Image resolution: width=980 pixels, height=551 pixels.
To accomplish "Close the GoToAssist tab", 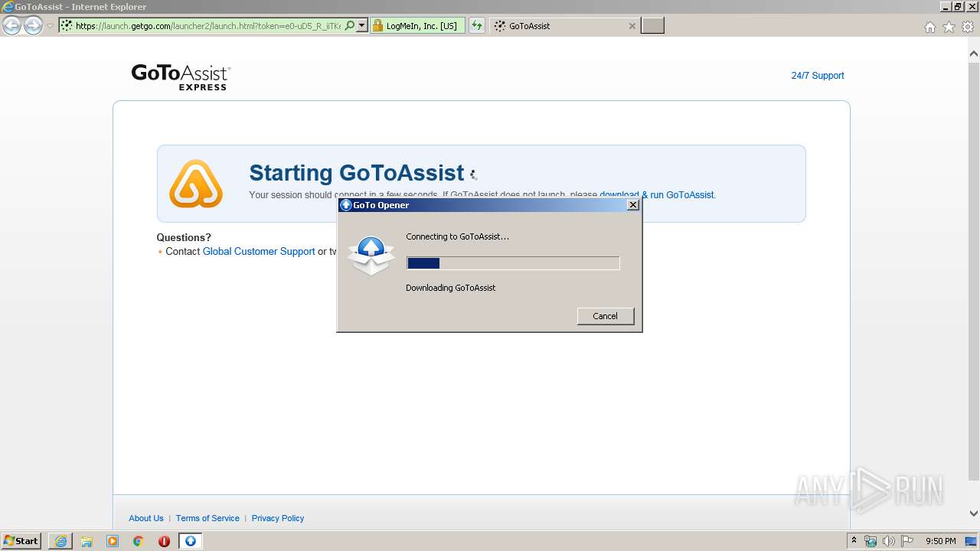I will (x=632, y=26).
